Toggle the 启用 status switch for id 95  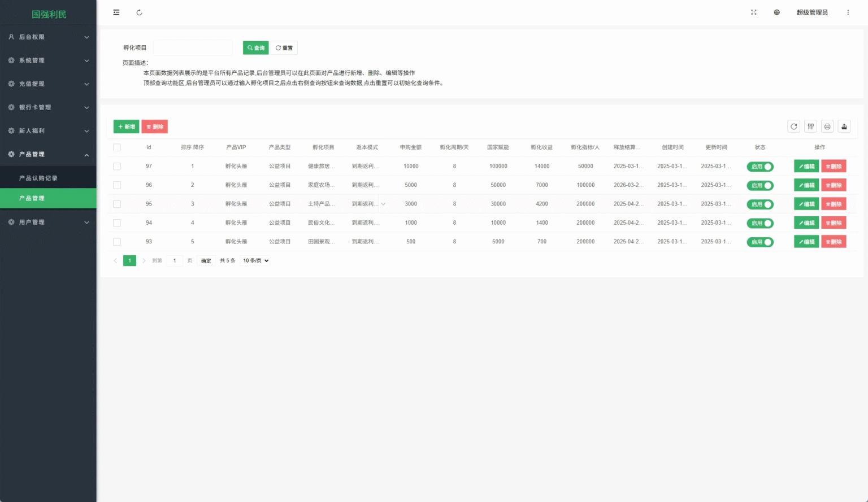click(x=760, y=204)
